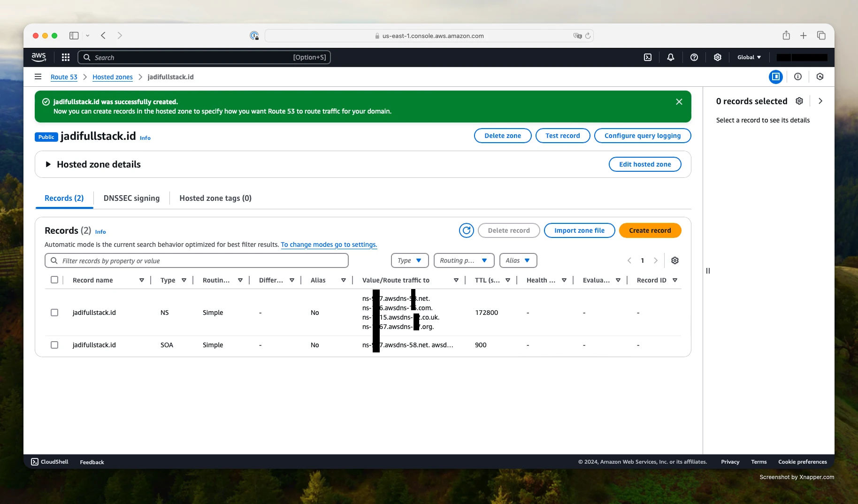The width and height of the screenshot is (858, 504).
Task: Toggle the split panel view icon
Action: (x=776, y=76)
